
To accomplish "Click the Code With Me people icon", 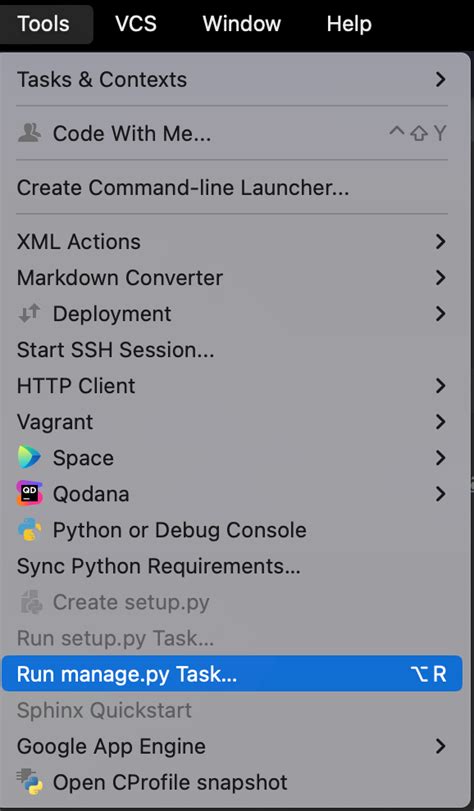I will click(x=29, y=133).
